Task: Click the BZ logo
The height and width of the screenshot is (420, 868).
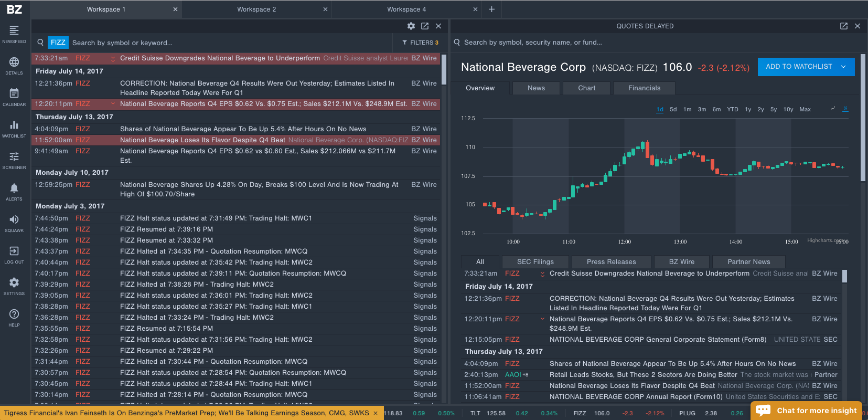Action: coord(14,9)
